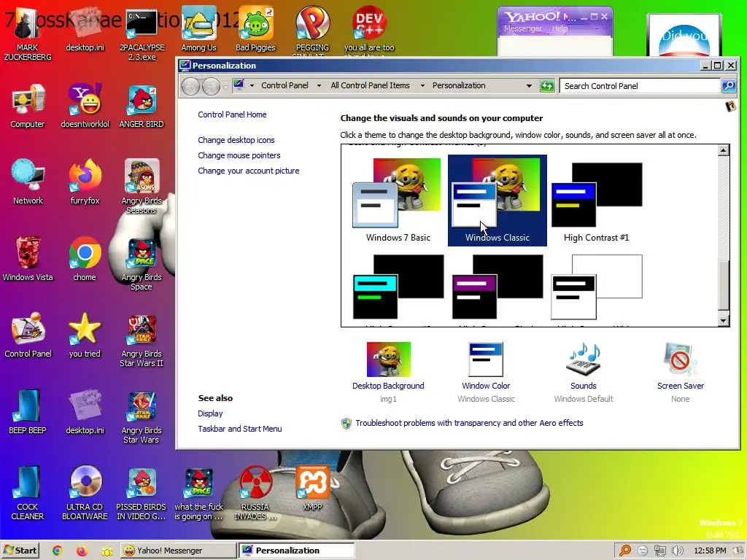Select the XMPP desktop icon

pyautogui.click(x=312, y=489)
